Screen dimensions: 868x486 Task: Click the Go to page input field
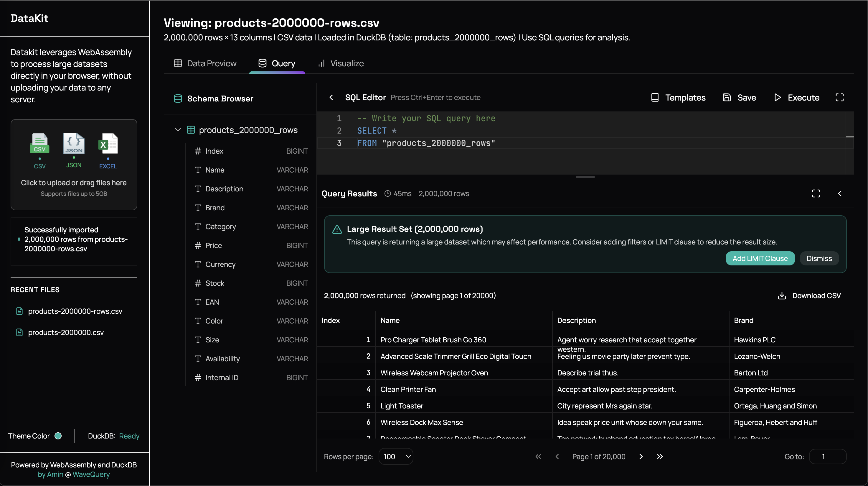(828, 457)
